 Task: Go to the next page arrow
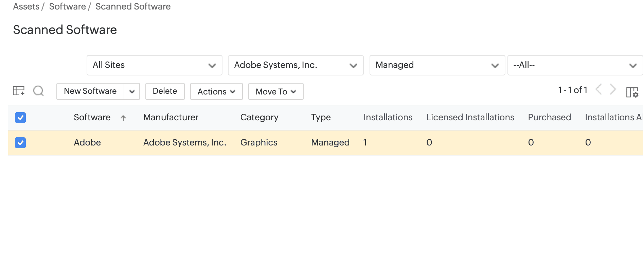point(613,90)
